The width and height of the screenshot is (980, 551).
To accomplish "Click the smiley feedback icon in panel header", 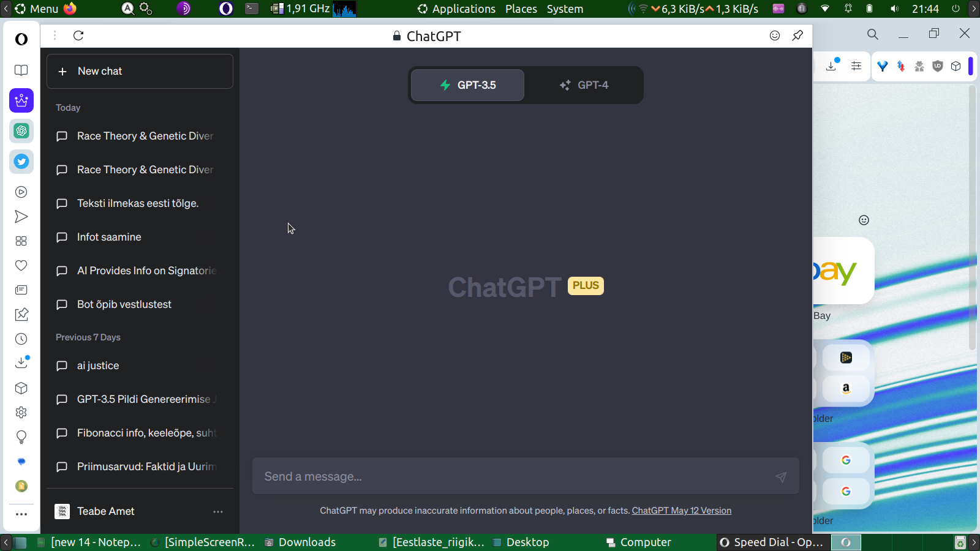I will coord(775,36).
